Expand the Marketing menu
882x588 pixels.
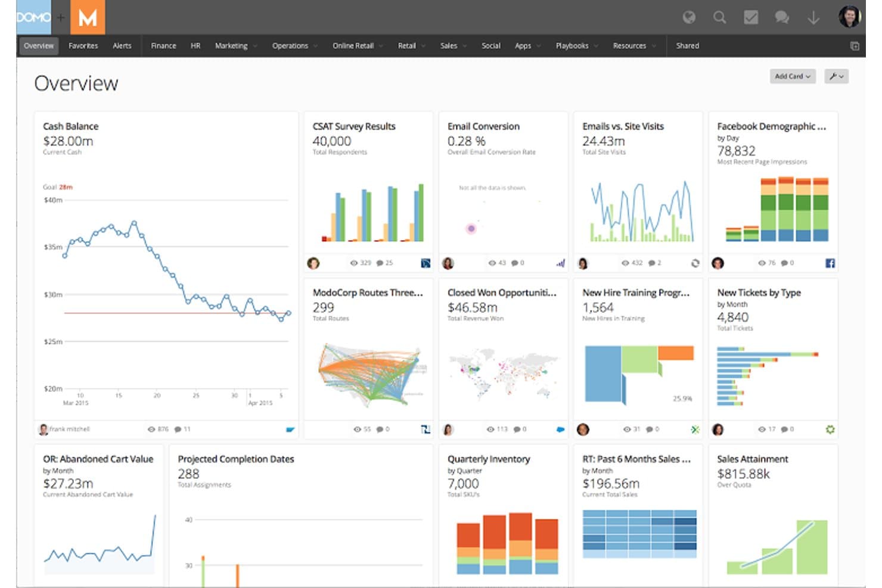pos(236,46)
